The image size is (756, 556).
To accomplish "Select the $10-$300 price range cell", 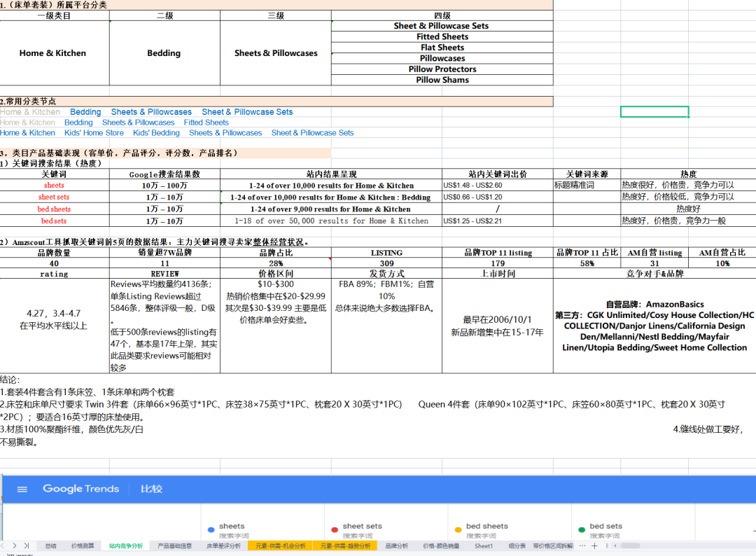I will click(x=276, y=326).
